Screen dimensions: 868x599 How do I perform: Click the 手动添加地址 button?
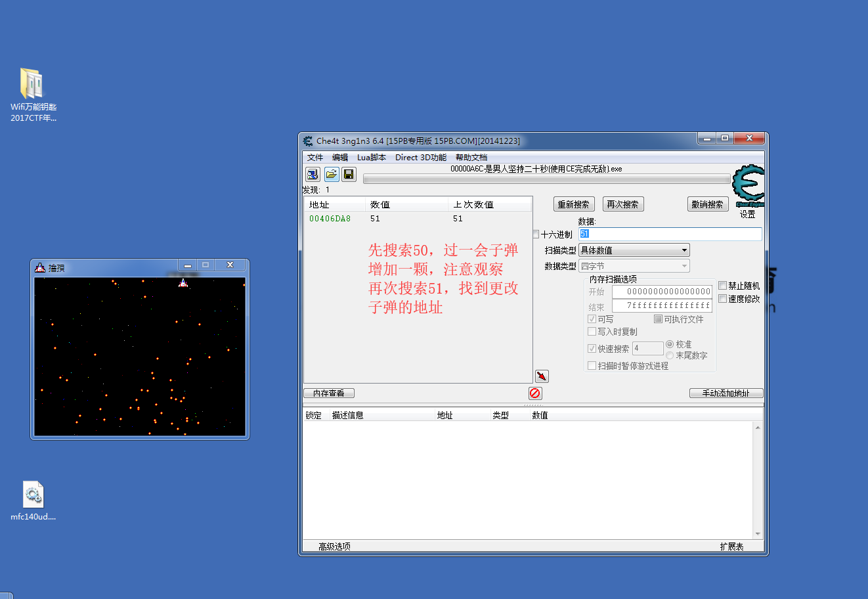(x=726, y=393)
